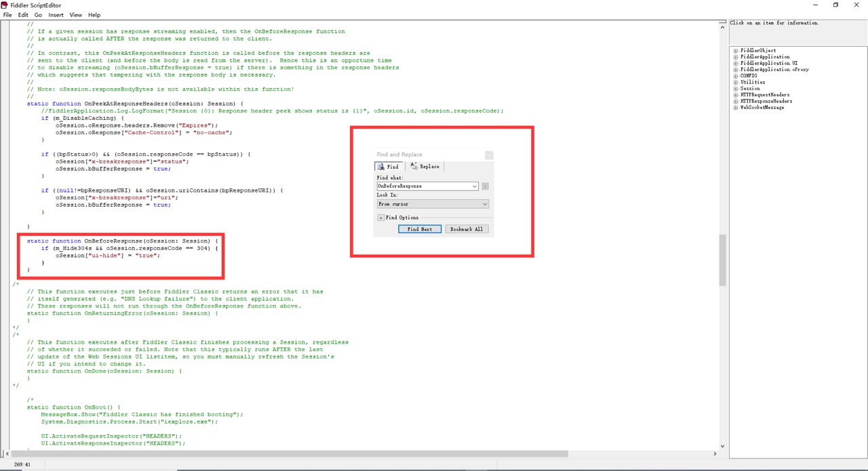
Task: Open the Find what history dropdown arrow
Action: coord(475,186)
